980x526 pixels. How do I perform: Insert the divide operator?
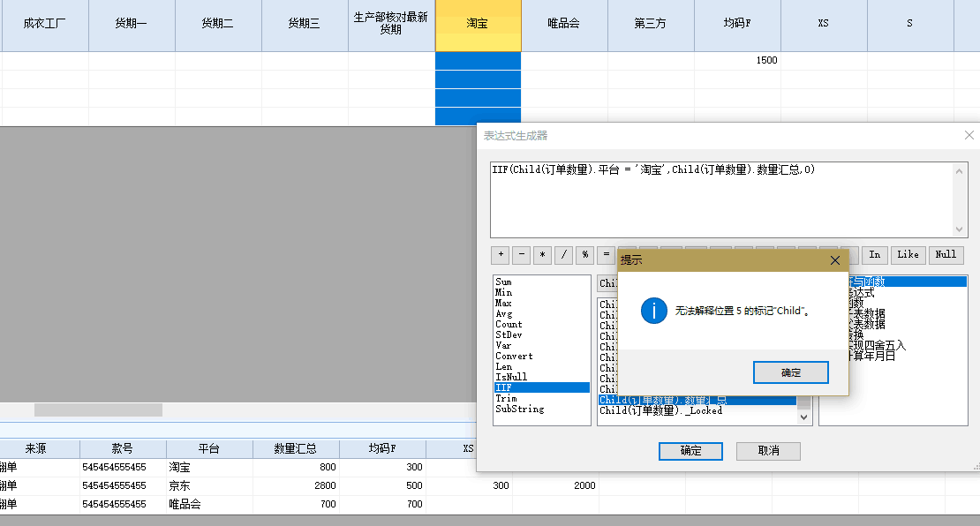pyautogui.click(x=564, y=255)
